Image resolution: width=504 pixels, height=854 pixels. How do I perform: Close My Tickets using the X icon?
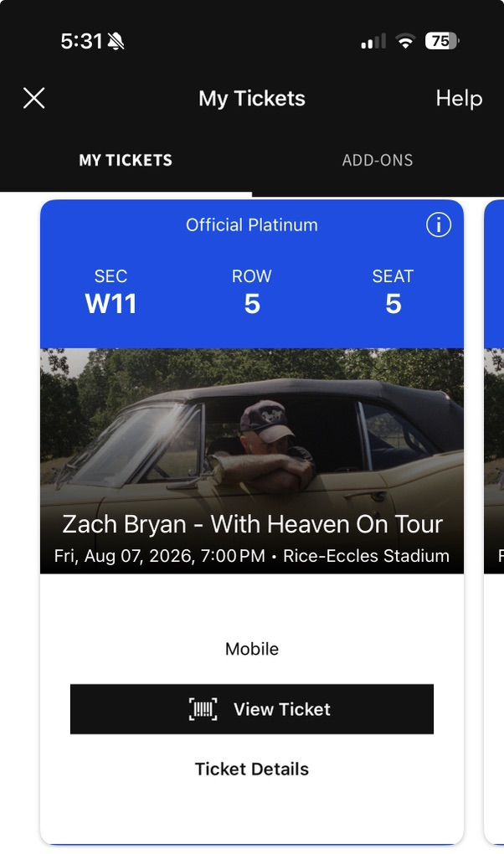click(33, 98)
